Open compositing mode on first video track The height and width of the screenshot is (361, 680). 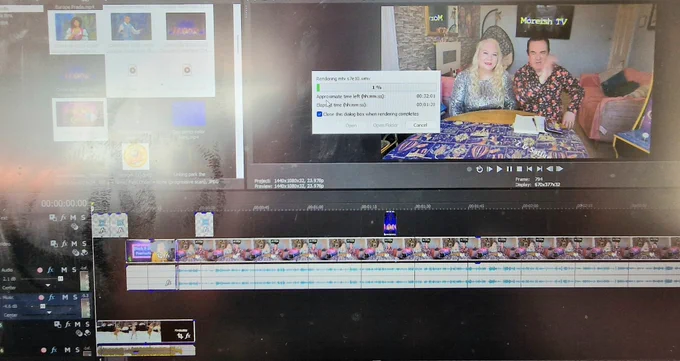[75, 226]
